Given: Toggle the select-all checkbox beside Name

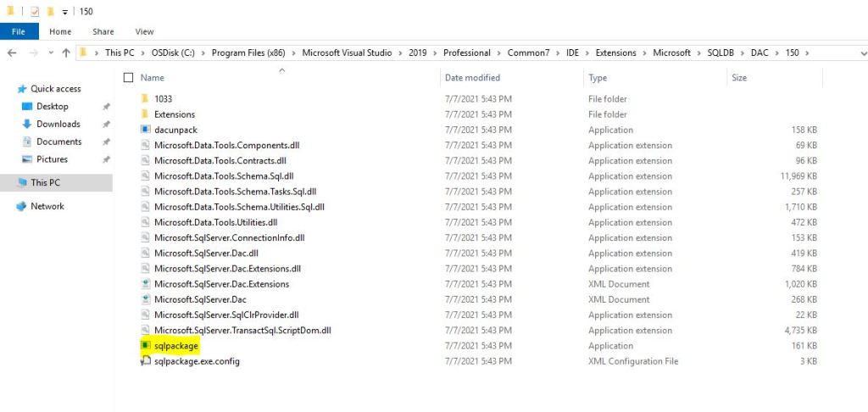Looking at the screenshot, I should 129,78.
